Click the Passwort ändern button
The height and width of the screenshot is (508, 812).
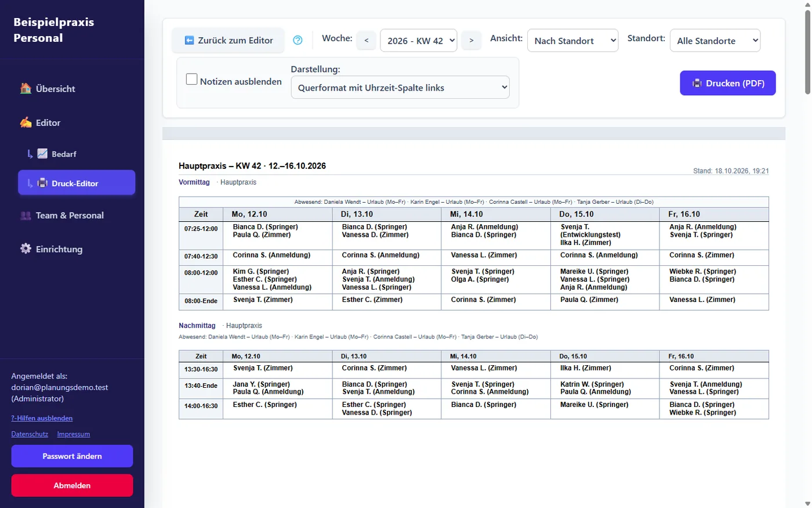click(x=72, y=456)
